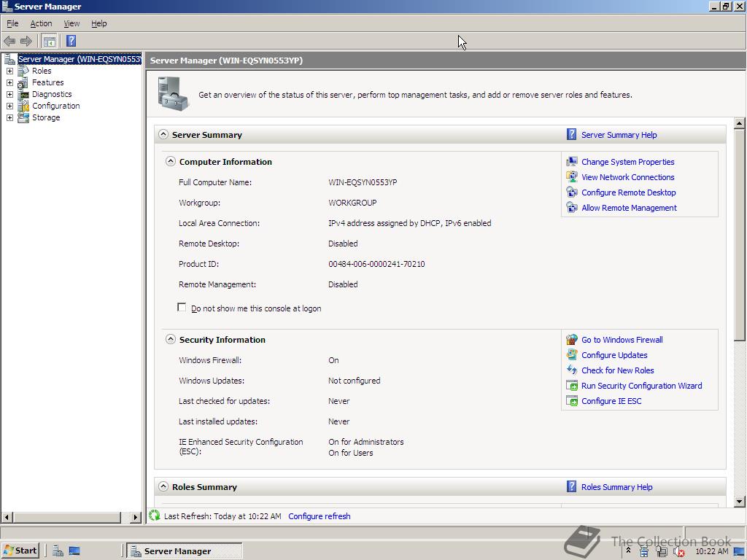Expand the Configuration tree node
The width and height of the screenshot is (747, 560).
[9, 106]
